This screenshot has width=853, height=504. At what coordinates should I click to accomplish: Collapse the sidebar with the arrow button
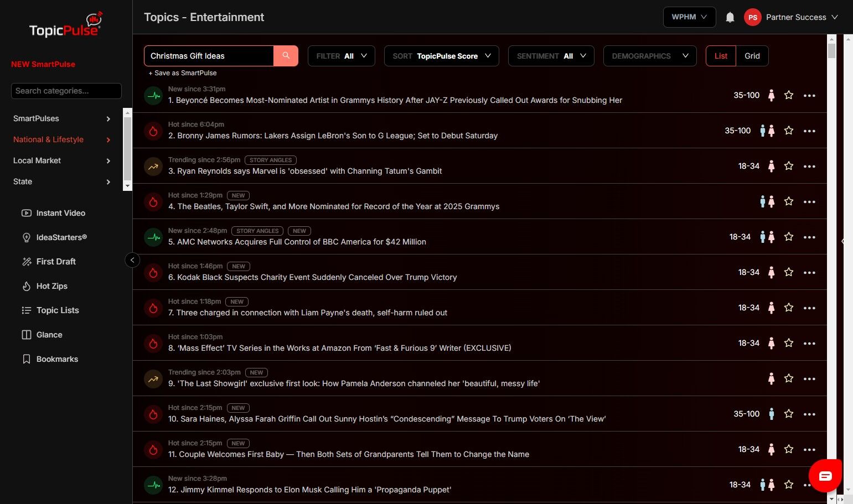pyautogui.click(x=132, y=260)
